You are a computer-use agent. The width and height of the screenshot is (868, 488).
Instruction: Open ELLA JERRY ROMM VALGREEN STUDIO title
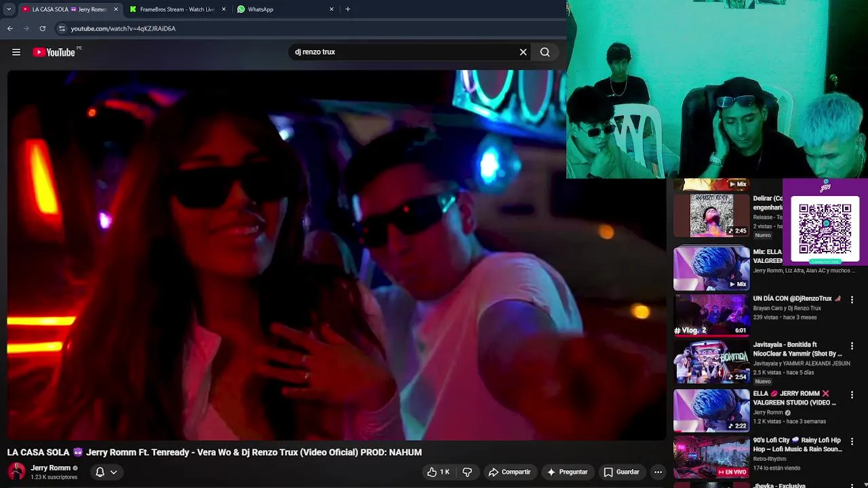(x=794, y=398)
